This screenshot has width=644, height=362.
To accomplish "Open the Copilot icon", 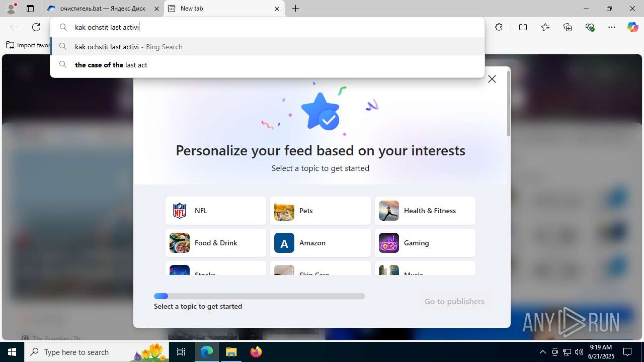I will [x=632, y=27].
